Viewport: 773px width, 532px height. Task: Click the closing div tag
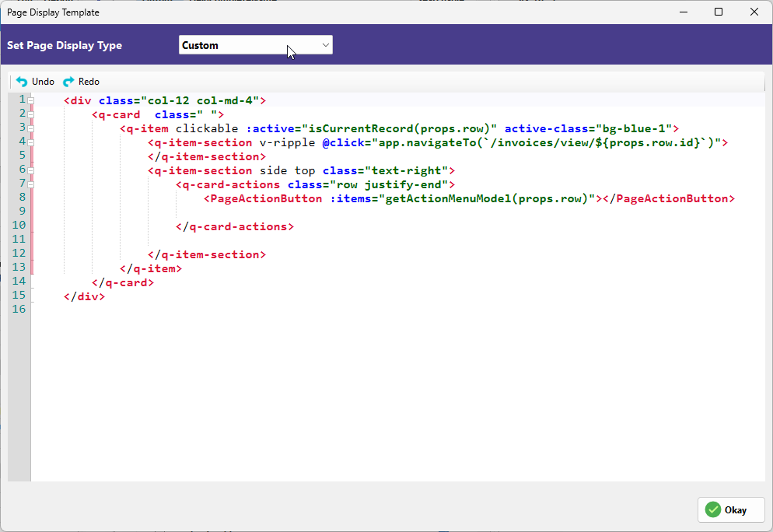coord(84,297)
